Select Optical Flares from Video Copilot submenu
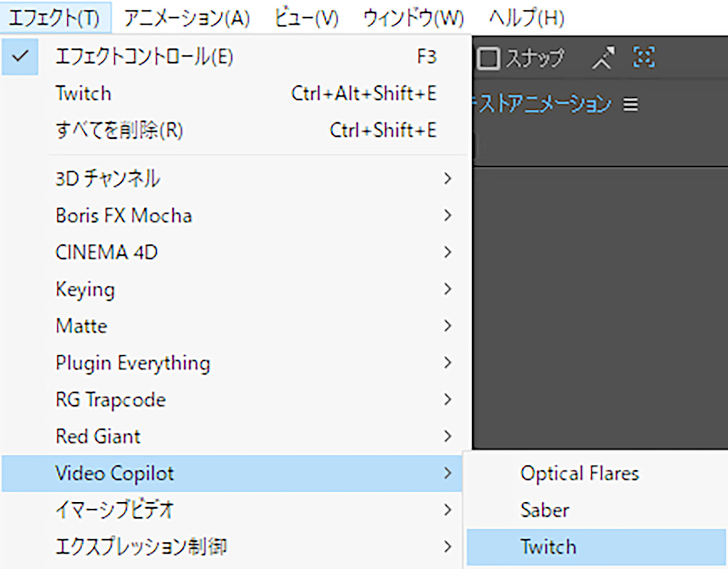Screen dimensions: 728x569 point(596,473)
